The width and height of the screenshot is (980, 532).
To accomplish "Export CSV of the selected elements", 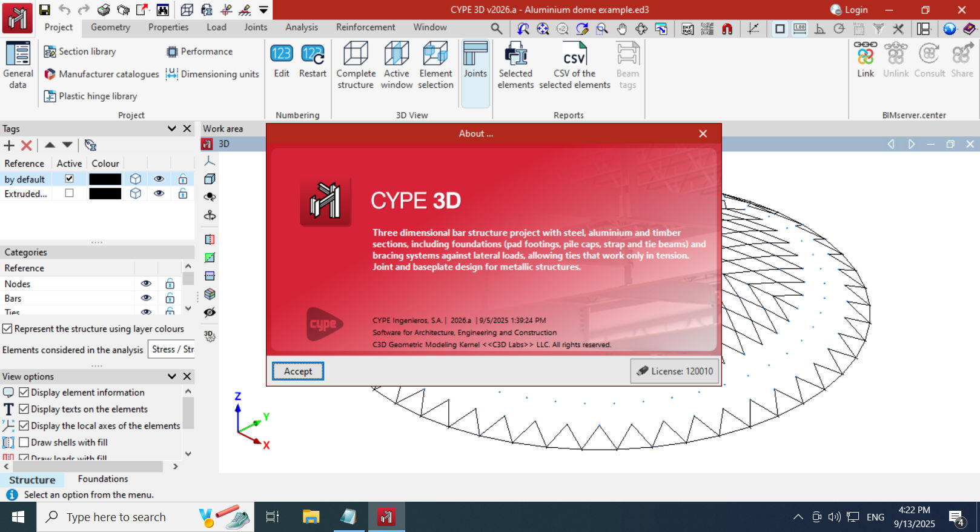I will pyautogui.click(x=574, y=65).
